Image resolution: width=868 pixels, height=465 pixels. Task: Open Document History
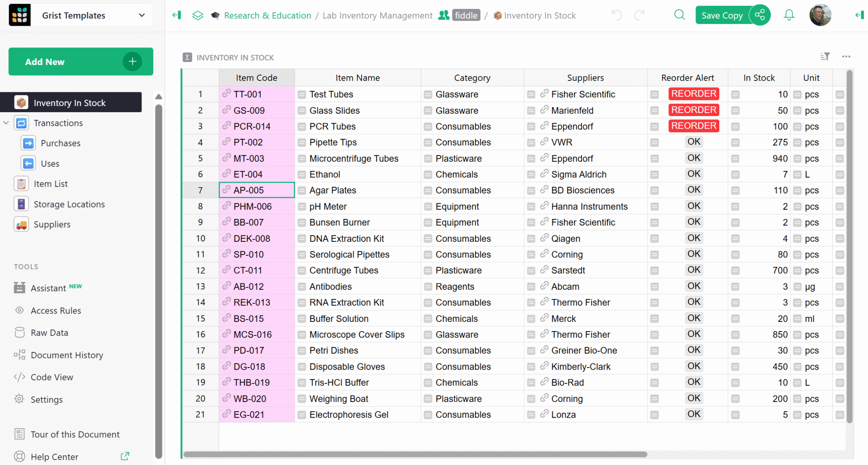[67, 355]
